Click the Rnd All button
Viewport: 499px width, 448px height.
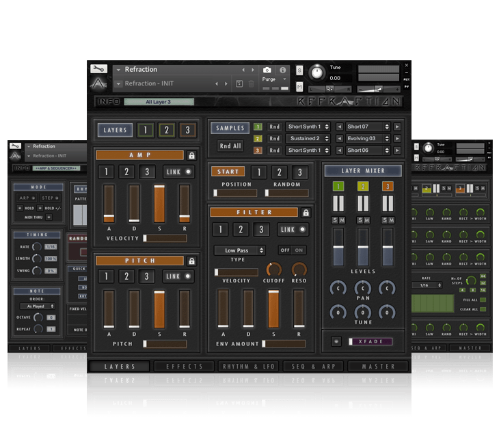[x=230, y=146]
